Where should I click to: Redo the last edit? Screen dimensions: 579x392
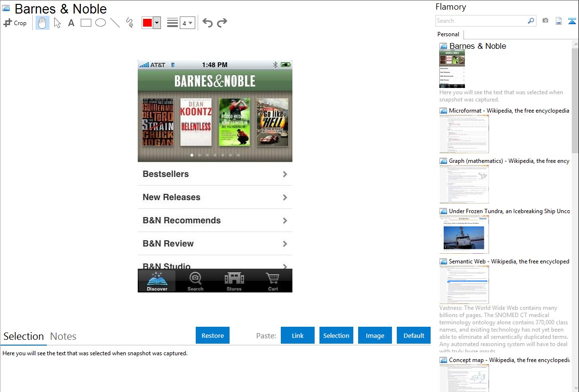222,23
